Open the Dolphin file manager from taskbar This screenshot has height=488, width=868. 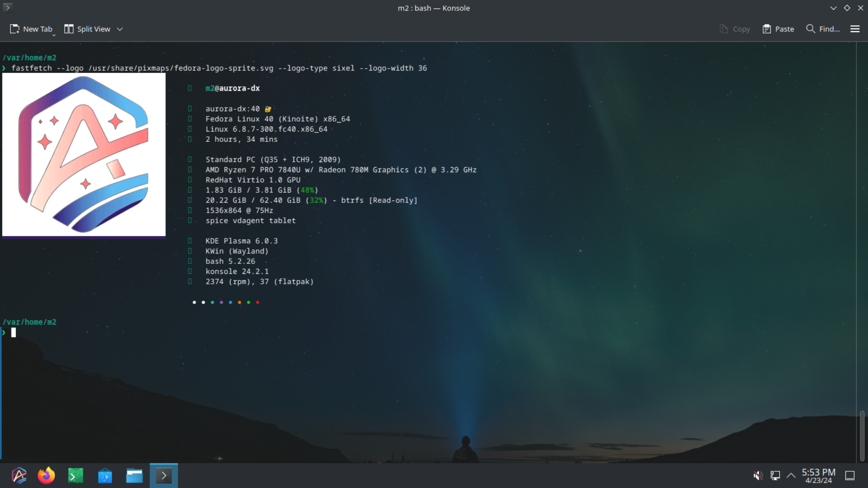tap(134, 475)
